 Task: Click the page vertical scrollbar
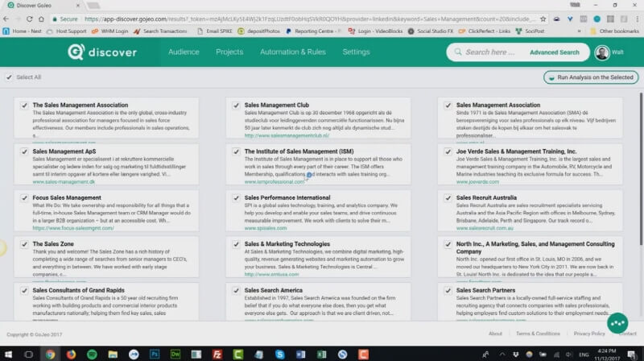(x=641, y=168)
